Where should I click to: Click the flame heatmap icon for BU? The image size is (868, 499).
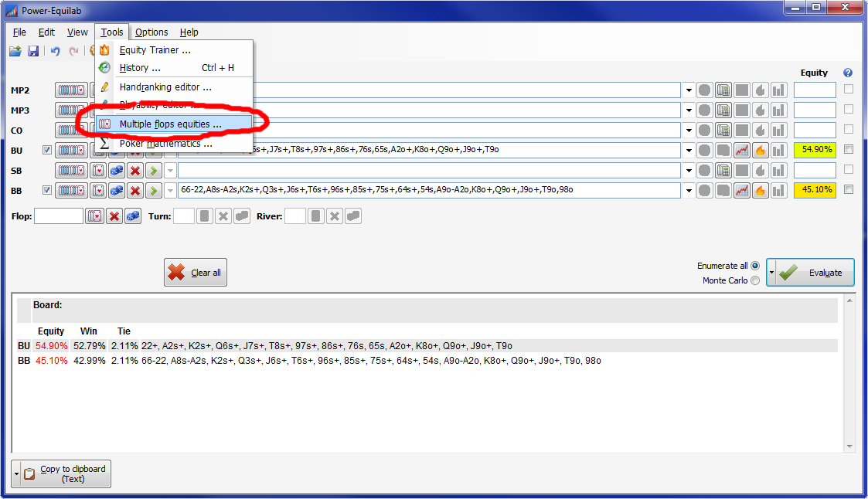[x=761, y=150]
